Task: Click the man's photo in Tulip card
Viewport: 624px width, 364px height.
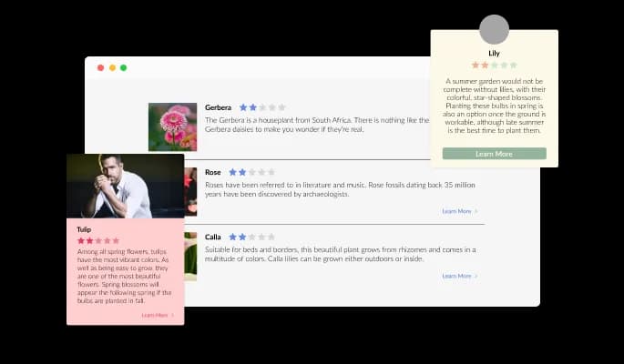Action: coord(125,186)
